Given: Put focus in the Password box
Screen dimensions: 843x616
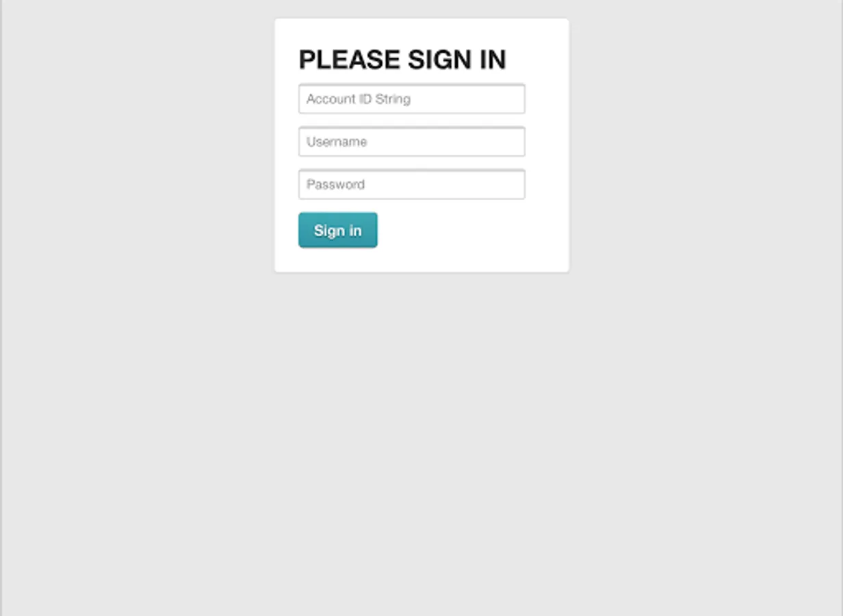Looking at the screenshot, I should (x=411, y=184).
